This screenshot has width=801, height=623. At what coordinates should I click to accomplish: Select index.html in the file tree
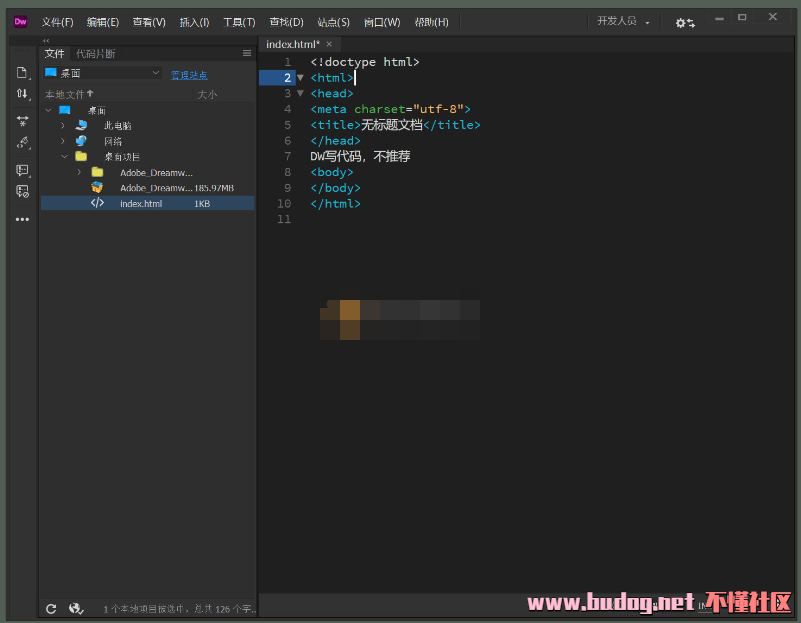click(140, 203)
